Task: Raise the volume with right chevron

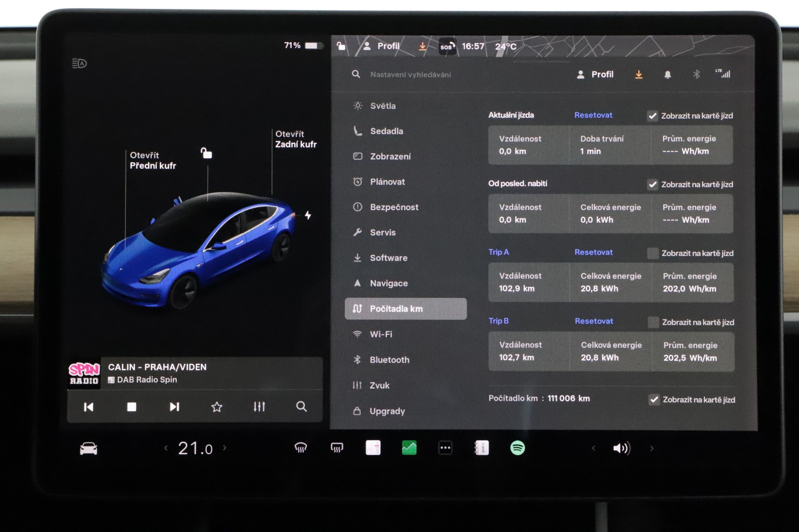Action: pos(652,448)
